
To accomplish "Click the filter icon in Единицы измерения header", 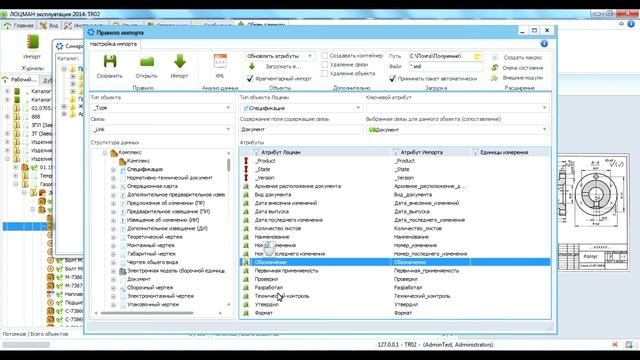I will tap(475, 152).
